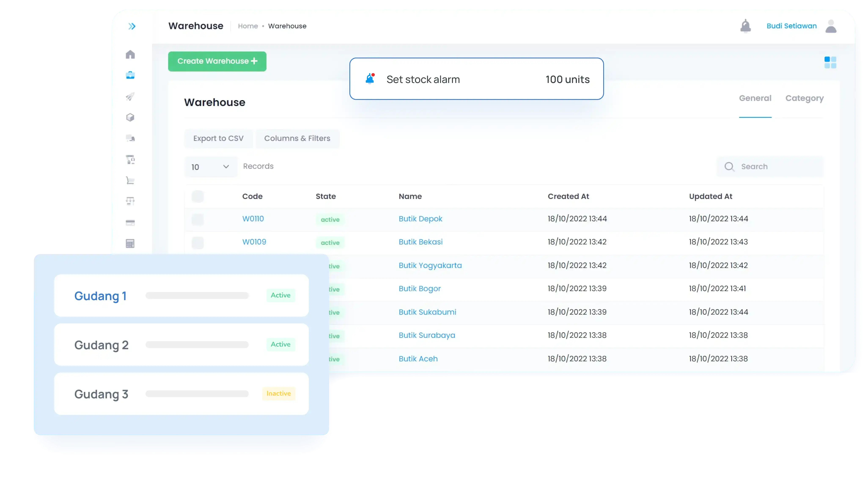Select the 3D box product icon
This screenshot has height=486, width=868.
pos(130,117)
